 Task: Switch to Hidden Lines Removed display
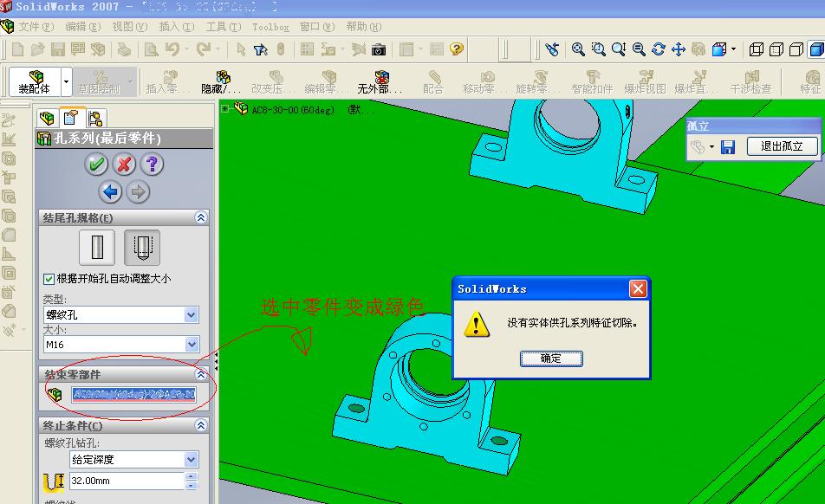[796, 49]
